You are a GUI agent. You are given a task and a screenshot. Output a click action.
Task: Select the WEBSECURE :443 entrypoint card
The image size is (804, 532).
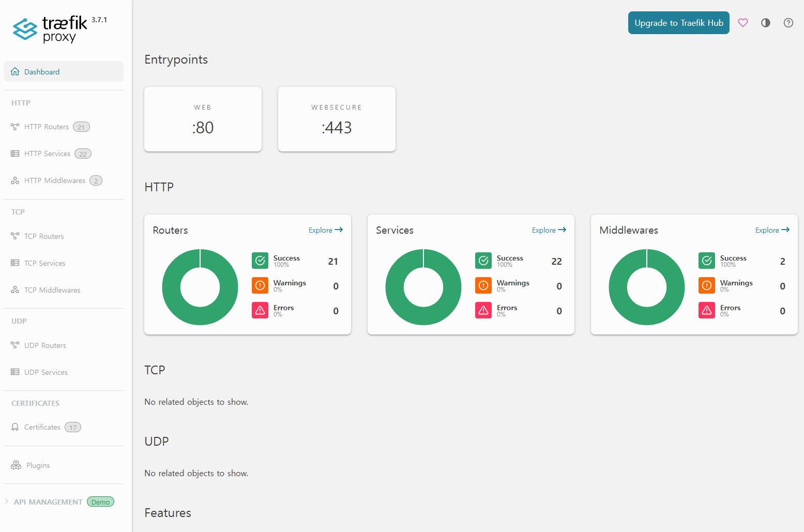point(337,119)
